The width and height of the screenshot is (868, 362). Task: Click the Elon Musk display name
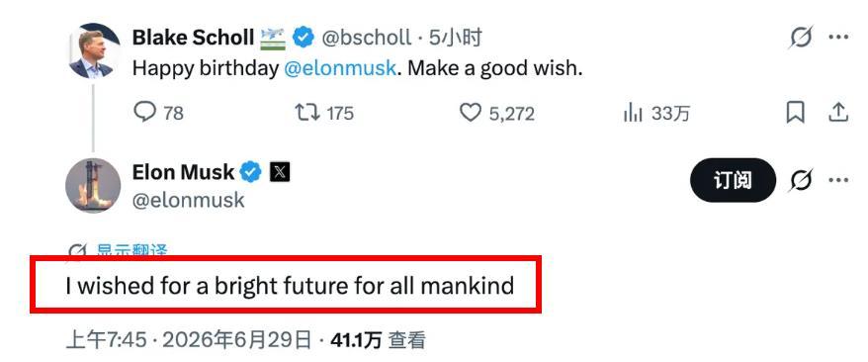(x=183, y=172)
